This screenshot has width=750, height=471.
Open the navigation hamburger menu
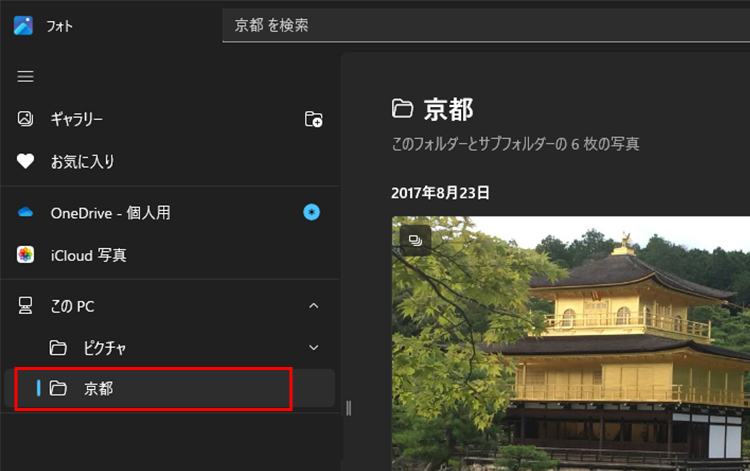[x=26, y=77]
